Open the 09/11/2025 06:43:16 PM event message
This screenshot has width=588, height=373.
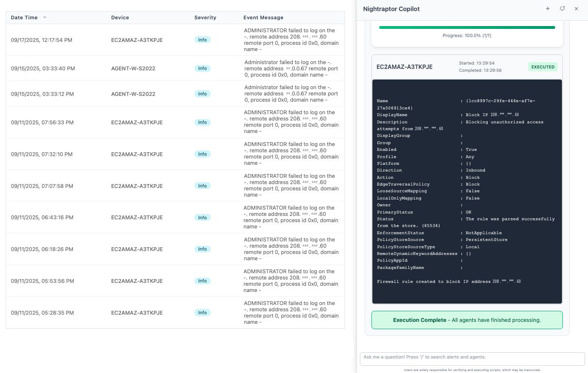point(291,217)
